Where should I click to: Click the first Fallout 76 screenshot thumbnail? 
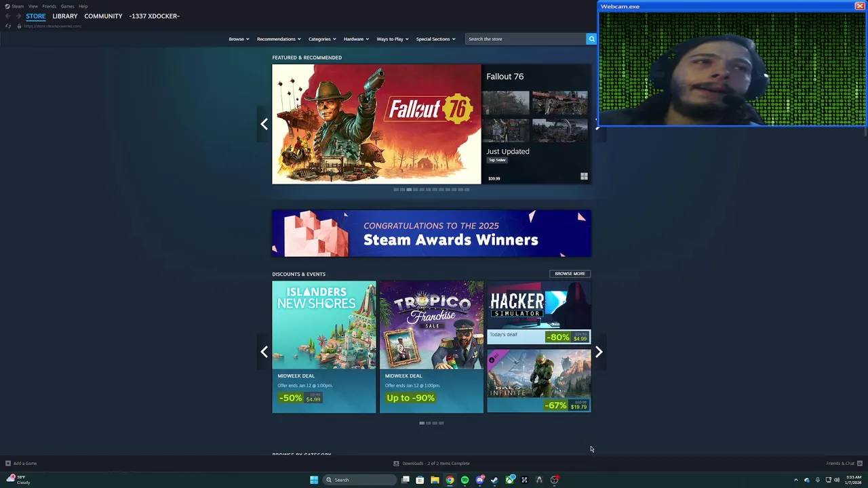click(x=506, y=102)
